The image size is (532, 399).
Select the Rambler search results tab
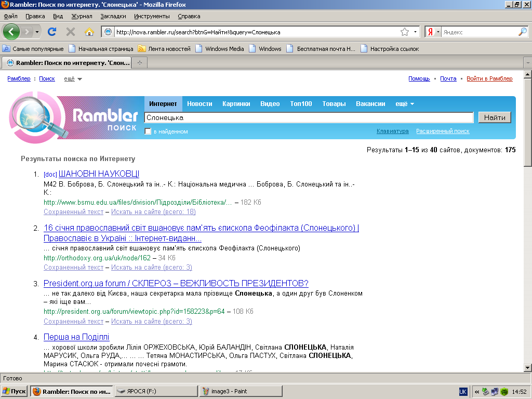point(66,63)
